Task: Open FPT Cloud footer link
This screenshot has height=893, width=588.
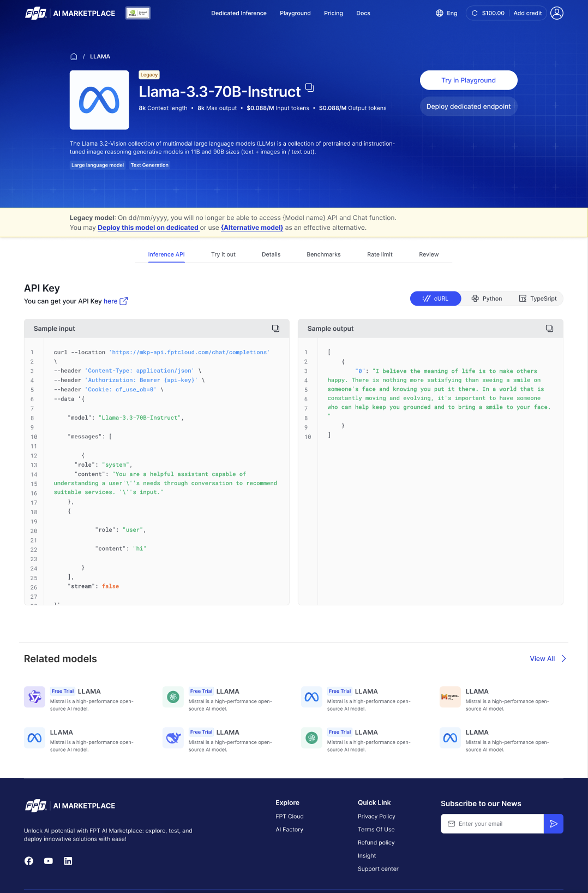Action: tap(290, 817)
